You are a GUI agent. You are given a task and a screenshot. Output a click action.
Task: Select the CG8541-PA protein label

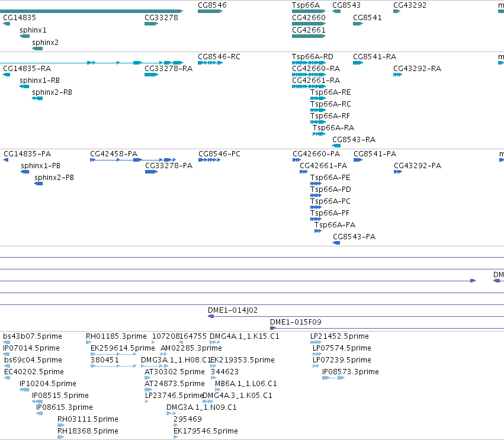coord(375,154)
